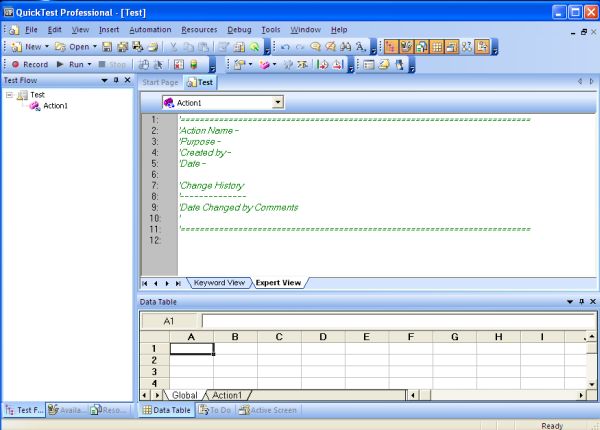
Task: Click the binoculars Find icon
Action: [346, 47]
